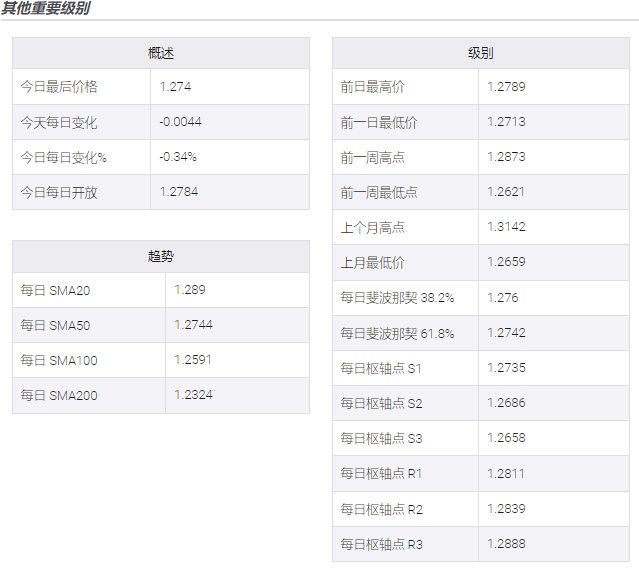Select the 每日 SMA50 row label
Viewport: 639px width, 570px height.
click(x=55, y=326)
